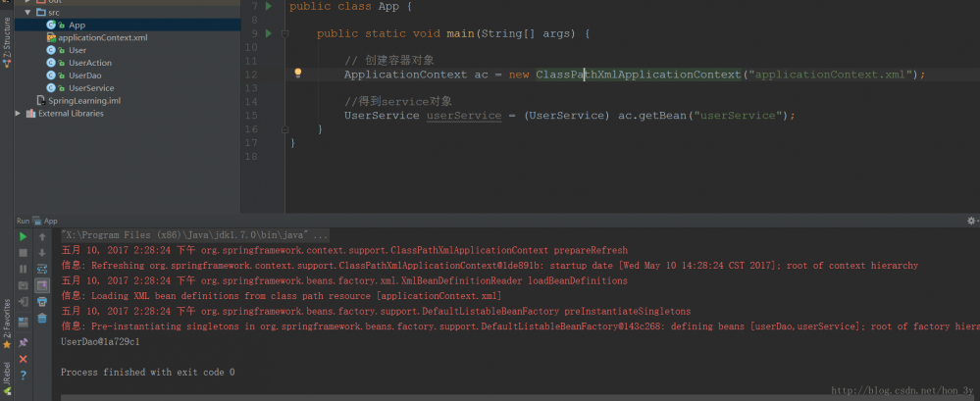Screen dimensions: 980x401
Task: Rerun the App with green play button
Action: pyautogui.click(x=24, y=236)
